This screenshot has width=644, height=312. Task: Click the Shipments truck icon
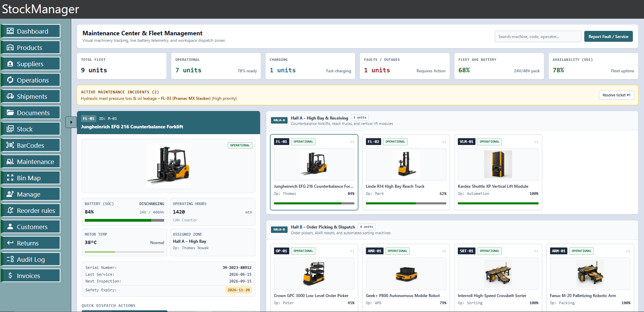click(x=10, y=96)
